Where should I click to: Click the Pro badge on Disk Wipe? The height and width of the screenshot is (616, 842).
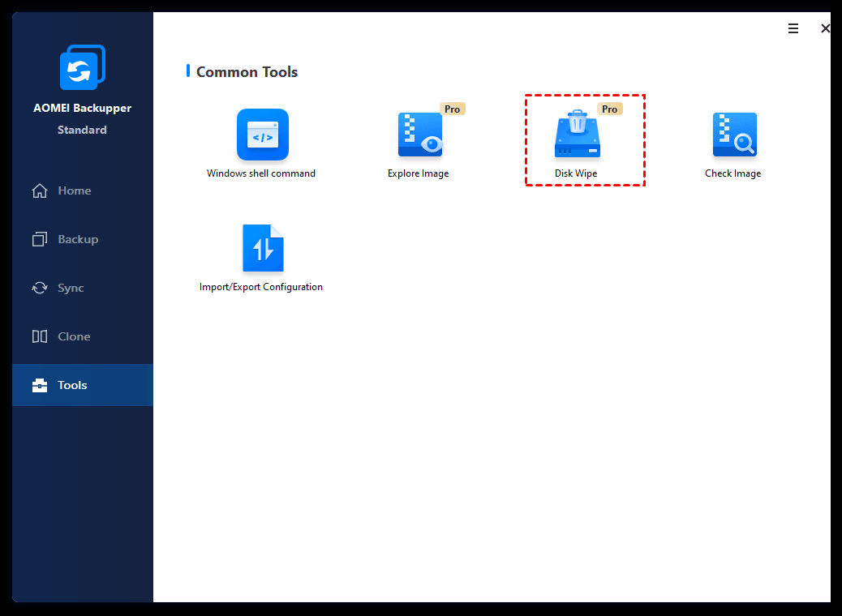coord(609,109)
